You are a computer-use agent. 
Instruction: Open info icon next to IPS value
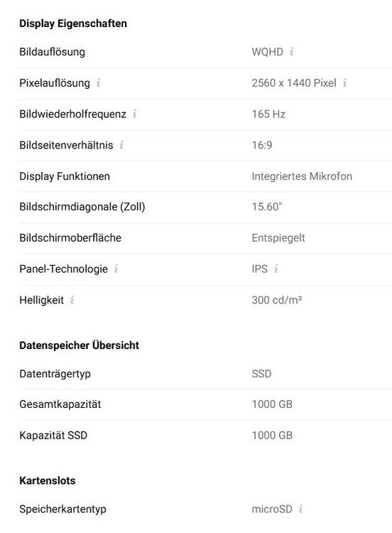(x=276, y=269)
